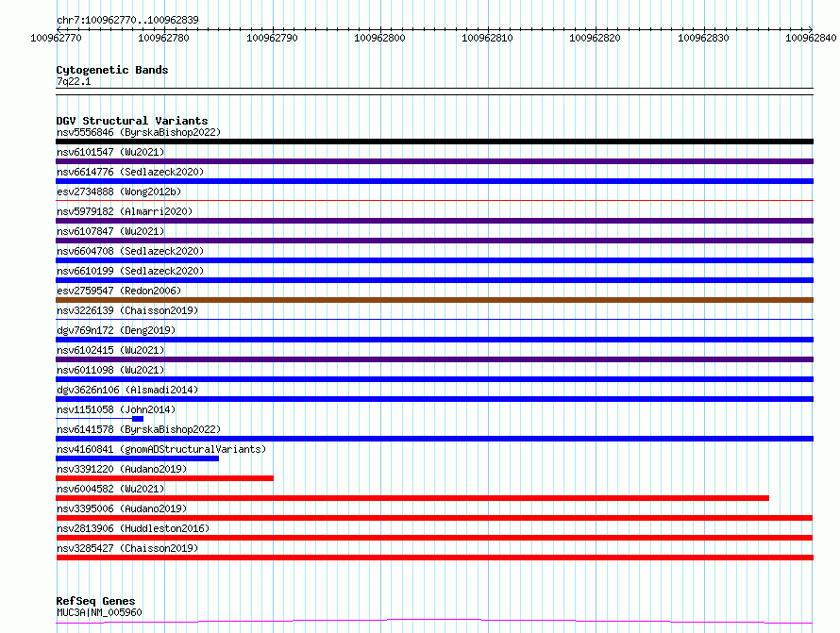Open variant nsv5979182 (Almarri2020) label
The width and height of the screenshot is (840, 633).
pos(125,211)
